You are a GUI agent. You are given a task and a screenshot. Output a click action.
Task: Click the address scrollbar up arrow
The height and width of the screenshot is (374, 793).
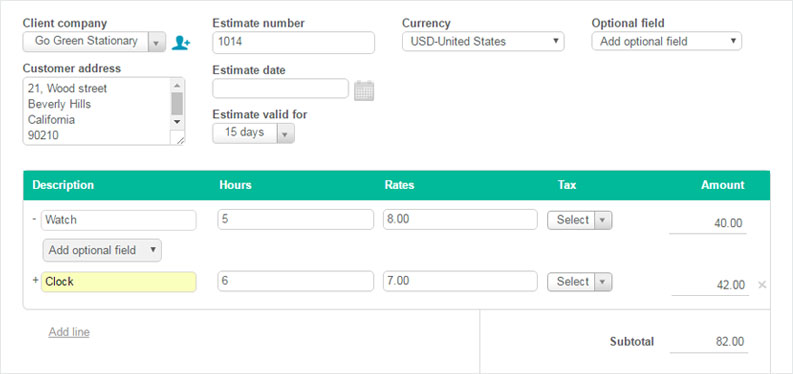(177, 85)
